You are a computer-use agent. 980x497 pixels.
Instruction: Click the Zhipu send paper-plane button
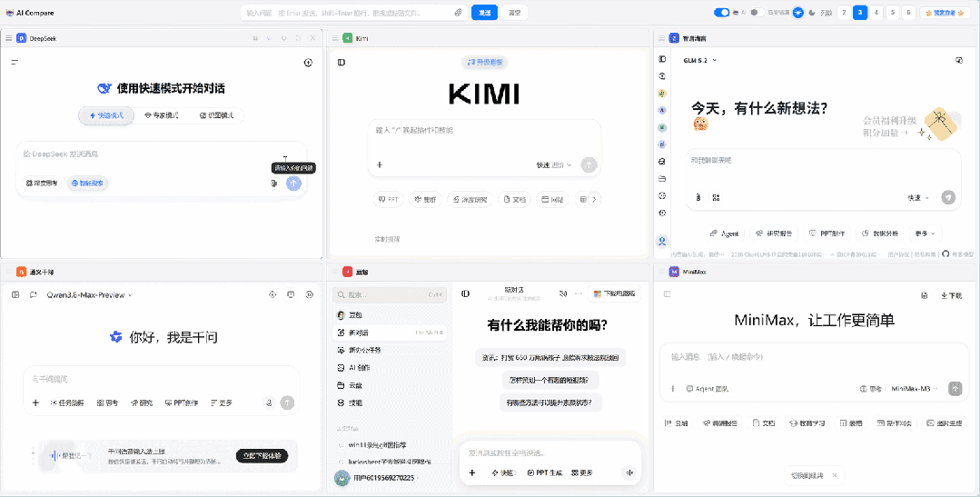pyautogui.click(x=948, y=197)
